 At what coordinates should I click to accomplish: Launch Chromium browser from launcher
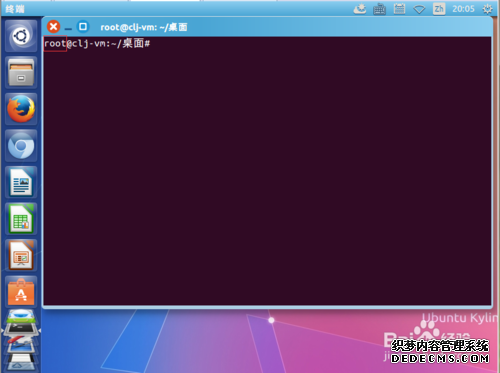coord(21,146)
